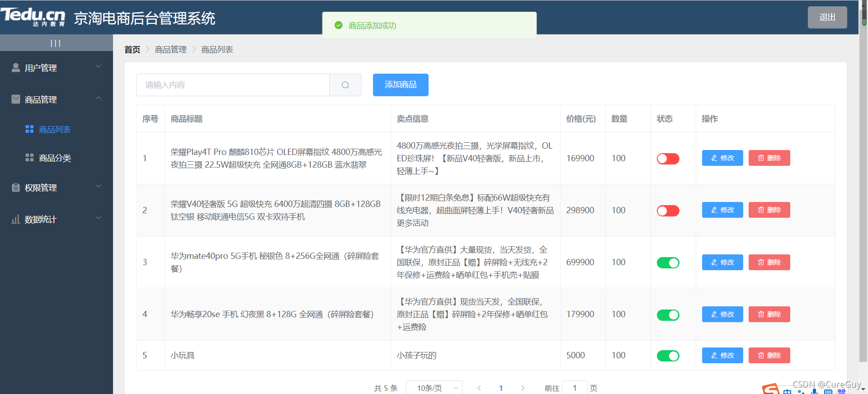Click the 商品管理 breadcrumb
868x394 pixels.
coord(171,50)
